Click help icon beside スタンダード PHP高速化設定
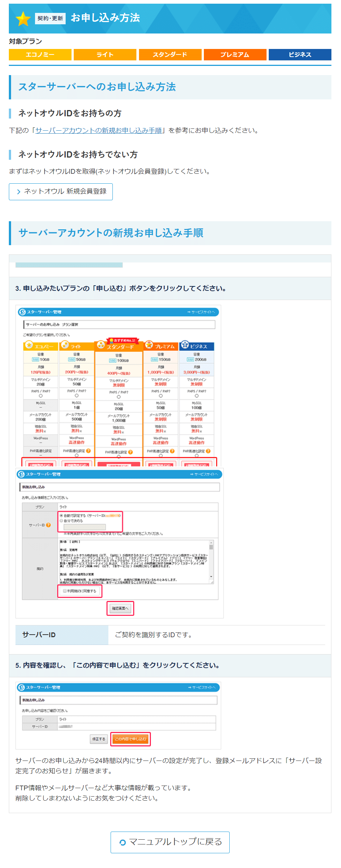Viewport: 341px width, 868px height. point(131,452)
